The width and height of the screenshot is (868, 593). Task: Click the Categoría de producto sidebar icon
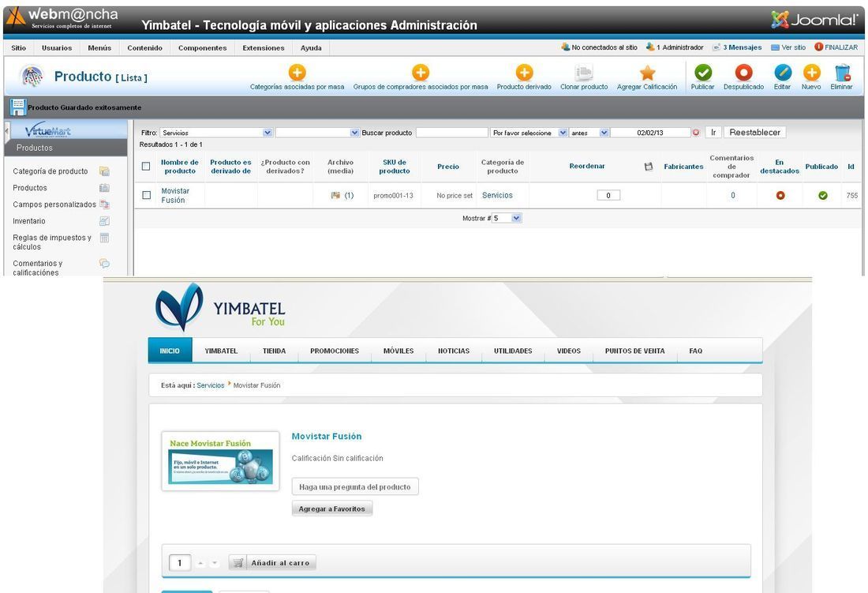104,171
